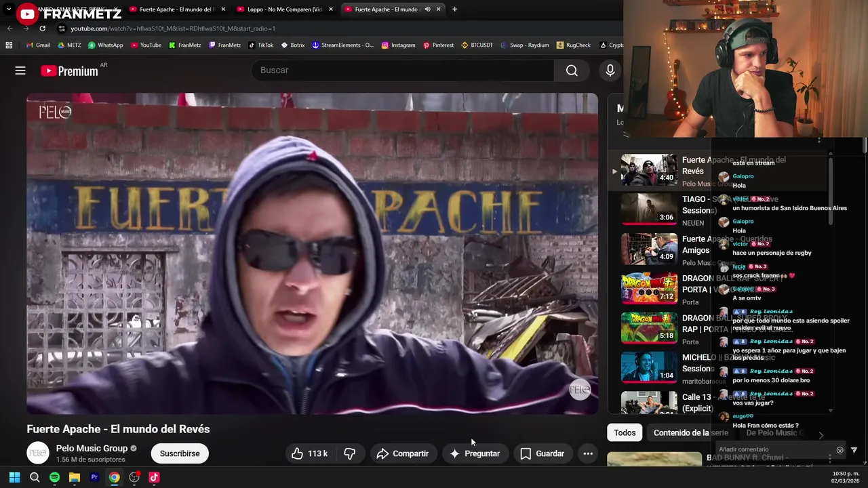Click the Suscribirse button
This screenshot has width=868, height=488.
[180, 453]
